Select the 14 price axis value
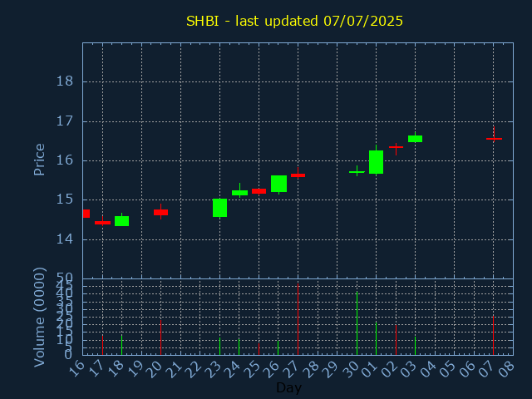532x399 pixels. pyautogui.click(x=65, y=239)
